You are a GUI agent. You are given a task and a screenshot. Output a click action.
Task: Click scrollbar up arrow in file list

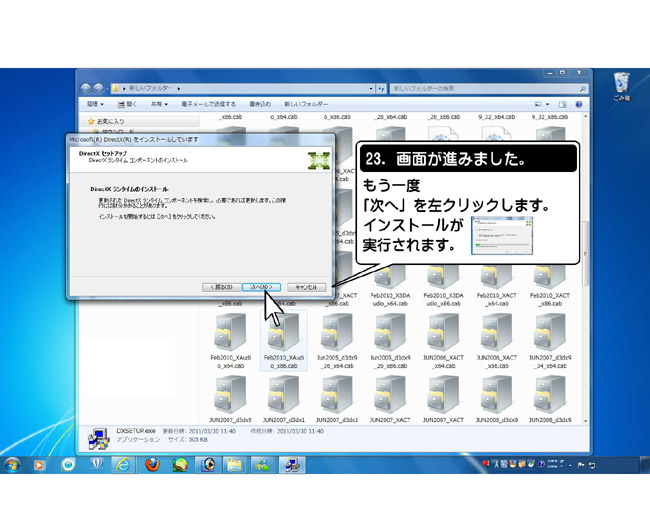click(x=585, y=117)
